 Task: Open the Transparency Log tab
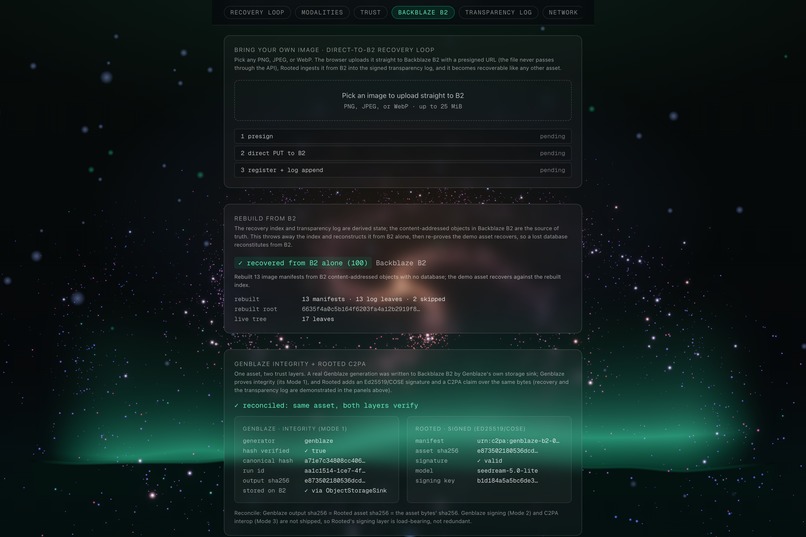coord(498,12)
